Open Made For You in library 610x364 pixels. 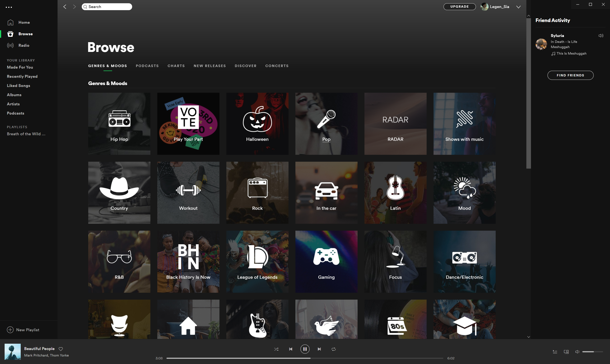(20, 67)
